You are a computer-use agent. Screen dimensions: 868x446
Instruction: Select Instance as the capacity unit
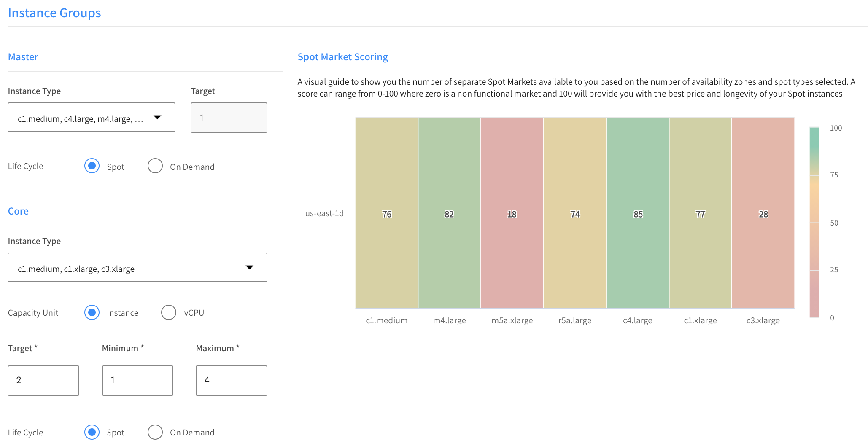[92, 313]
